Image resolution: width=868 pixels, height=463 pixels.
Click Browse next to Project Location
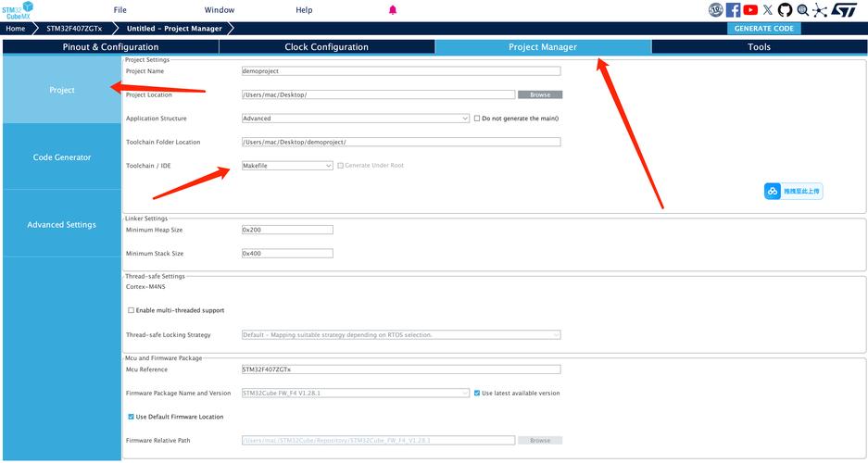540,94
